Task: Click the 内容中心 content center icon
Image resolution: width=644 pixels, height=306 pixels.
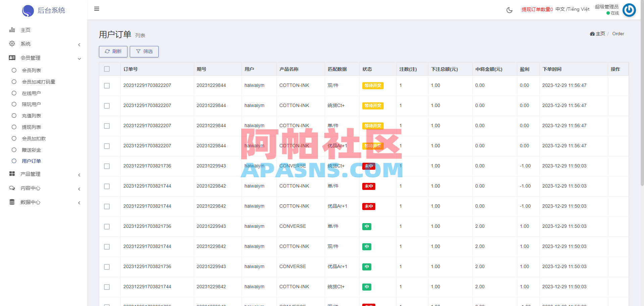Action: point(12,188)
